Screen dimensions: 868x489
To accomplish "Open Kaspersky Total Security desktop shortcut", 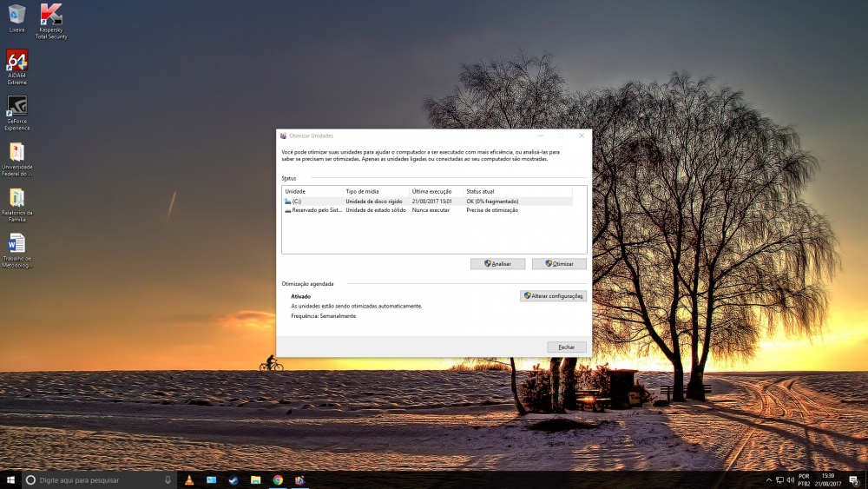I will click(52, 16).
